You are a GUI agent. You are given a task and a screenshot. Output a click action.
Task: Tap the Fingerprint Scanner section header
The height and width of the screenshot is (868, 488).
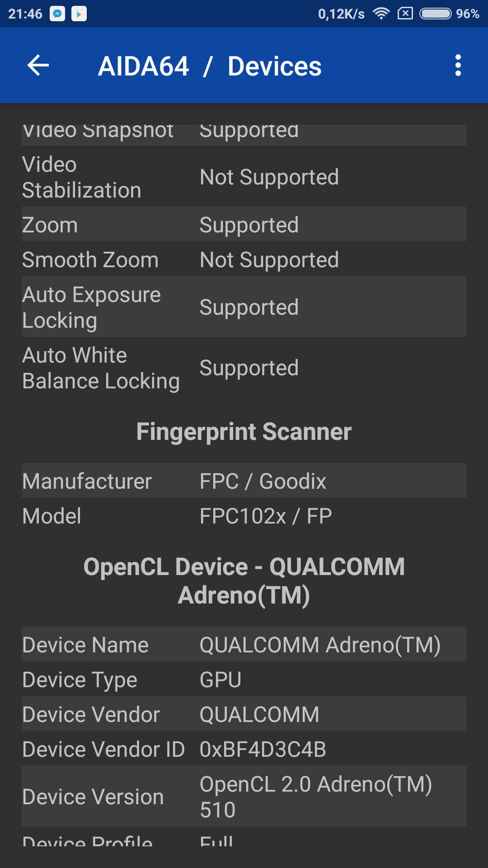[244, 432]
